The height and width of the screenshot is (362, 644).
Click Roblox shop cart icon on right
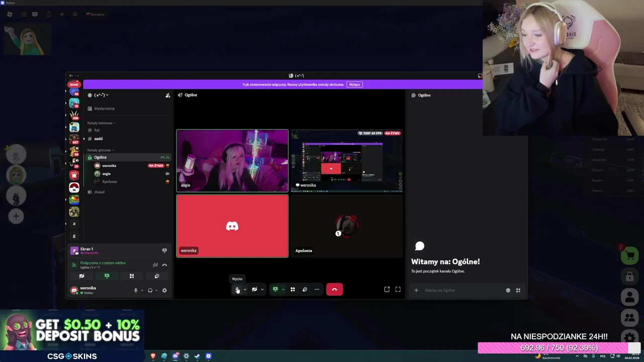point(630,256)
